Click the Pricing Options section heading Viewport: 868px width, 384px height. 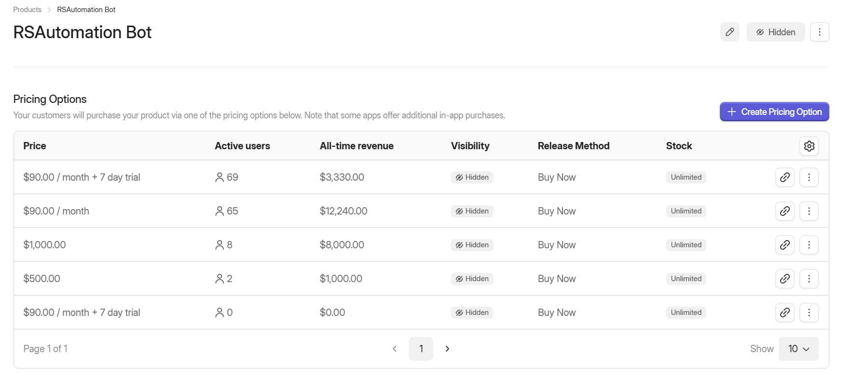click(50, 99)
